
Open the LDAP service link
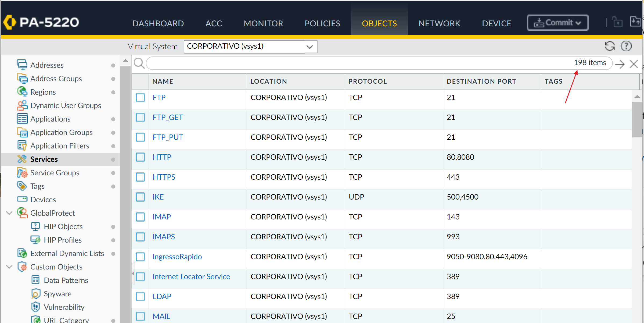pyautogui.click(x=161, y=296)
